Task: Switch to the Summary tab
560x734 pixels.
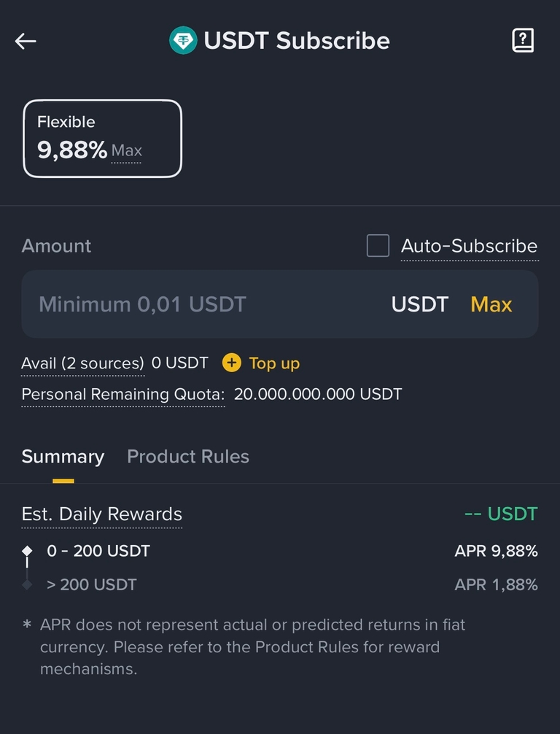Action: (x=63, y=457)
